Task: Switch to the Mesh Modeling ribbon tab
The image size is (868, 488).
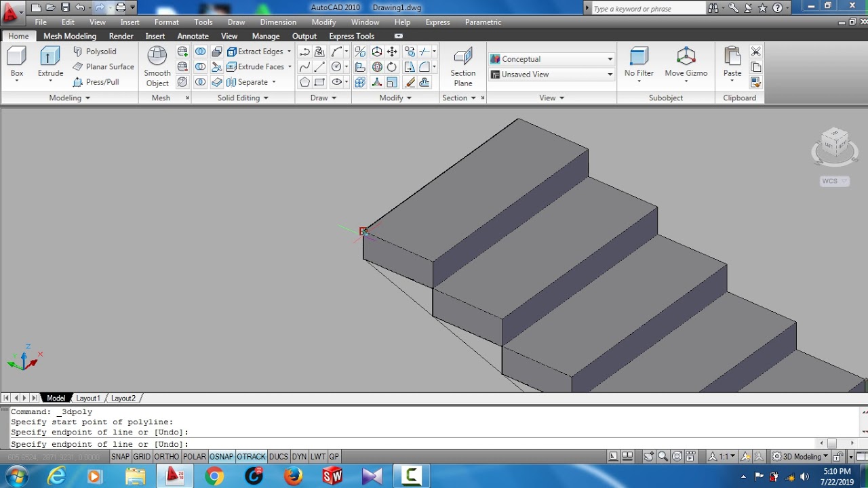Action: coord(70,36)
